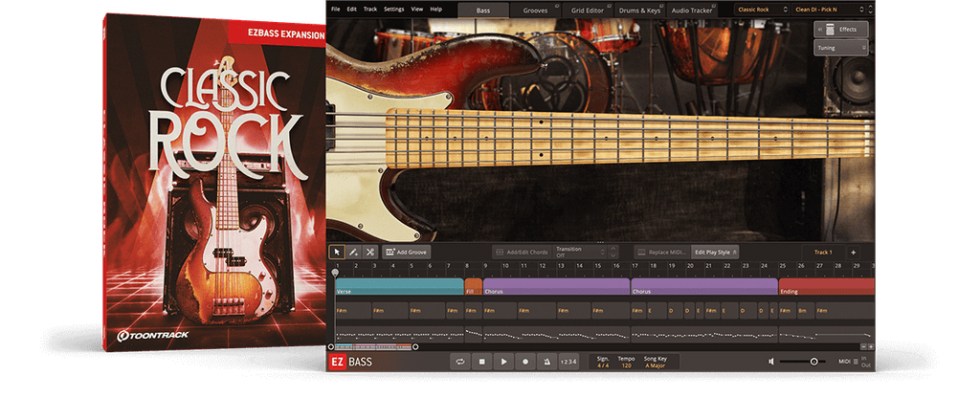The image size is (980, 398).
Task: Step the Transition value down
Action: click(x=613, y=255)
